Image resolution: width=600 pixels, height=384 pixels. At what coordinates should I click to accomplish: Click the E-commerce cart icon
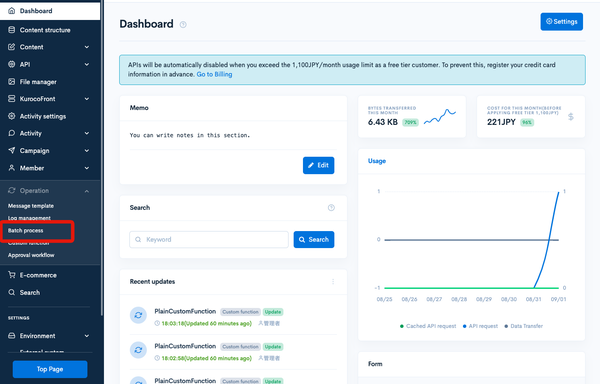click(x=12, y=275)
